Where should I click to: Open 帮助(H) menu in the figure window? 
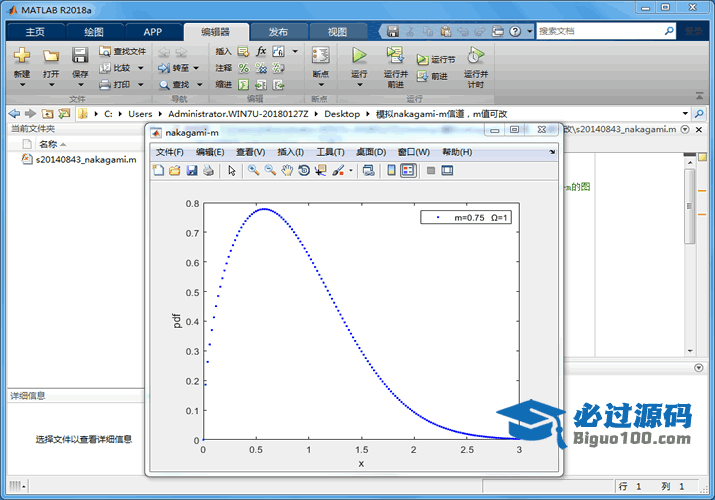click(457, 152)
